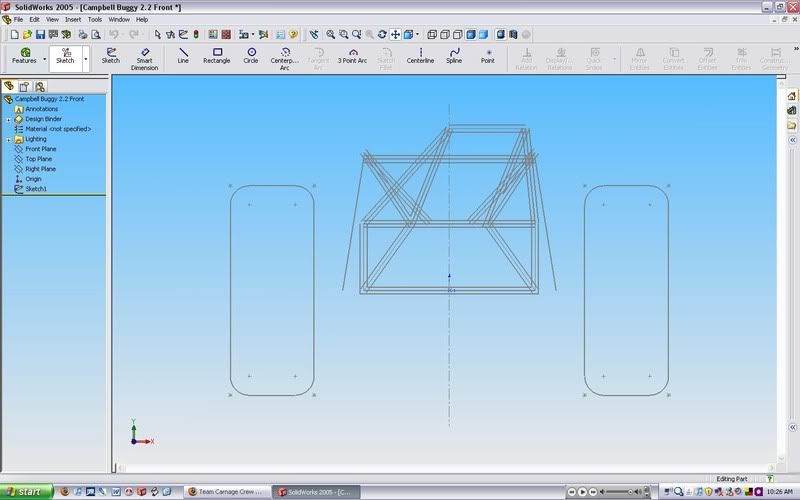
Task: Click the Print icon in the toolbar
Action: coord(83,35)
